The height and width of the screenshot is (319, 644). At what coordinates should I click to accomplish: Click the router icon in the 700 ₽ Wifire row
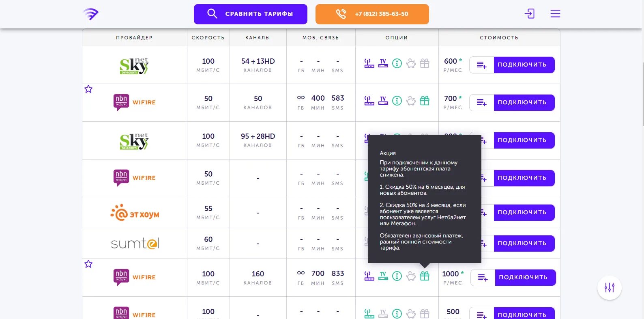[369, 101]
